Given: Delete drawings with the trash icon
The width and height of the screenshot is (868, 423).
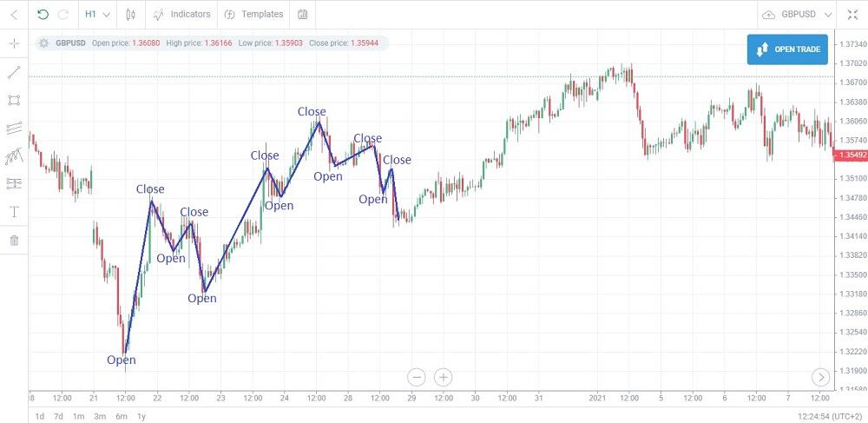Looking at the screenshot, I should pyautogui.click(x=15, y=241).
